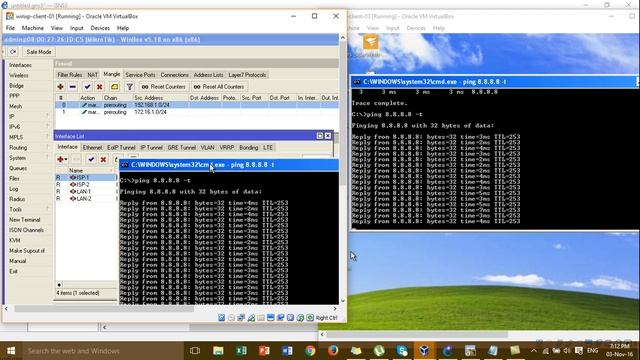Switch to the Filter Rules tab
Viewport: 640px width, 360px height.
coord(70,75)
